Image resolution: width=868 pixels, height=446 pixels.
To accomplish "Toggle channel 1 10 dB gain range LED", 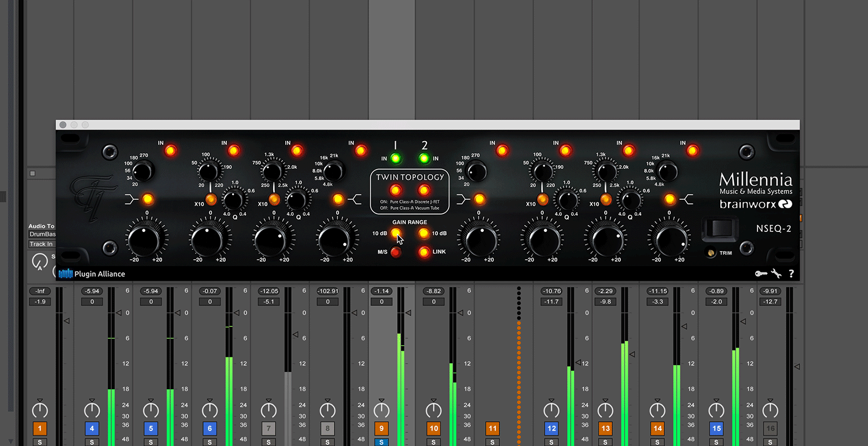I will (x=396, y=234).
